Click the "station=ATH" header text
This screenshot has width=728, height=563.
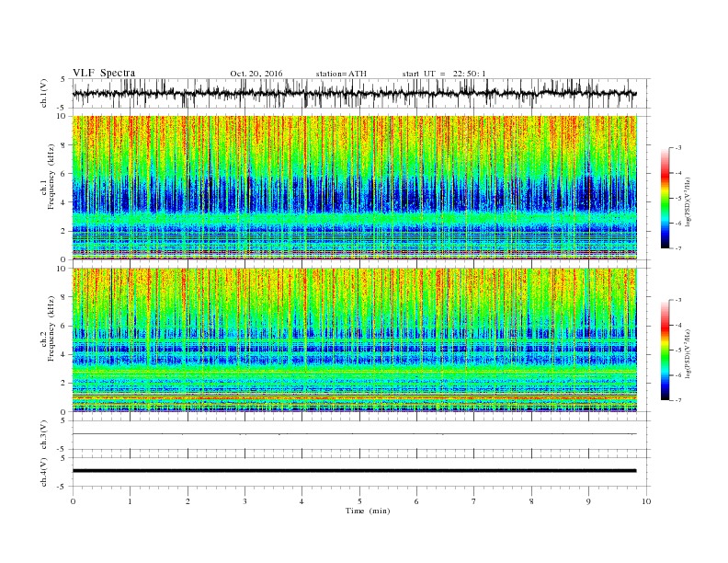pos(341,74)
